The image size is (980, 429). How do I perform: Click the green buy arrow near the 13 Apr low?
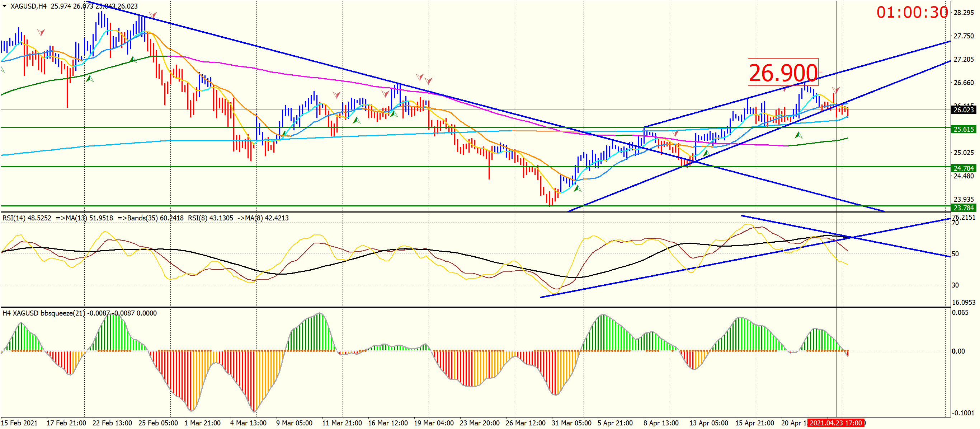click(x=706, y=153)
